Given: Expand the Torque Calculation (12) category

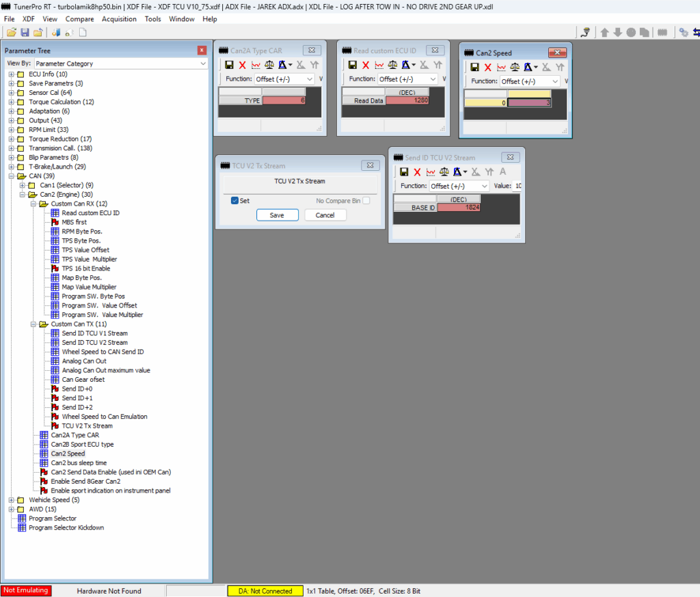Looking at the screenshot, I should click(11, 102).
